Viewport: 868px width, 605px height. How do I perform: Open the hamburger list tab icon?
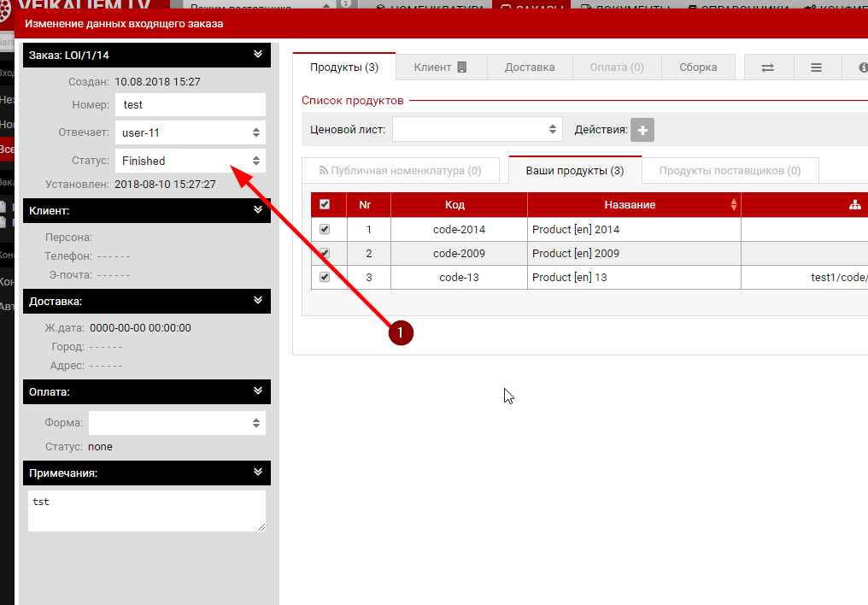point(816,68)
